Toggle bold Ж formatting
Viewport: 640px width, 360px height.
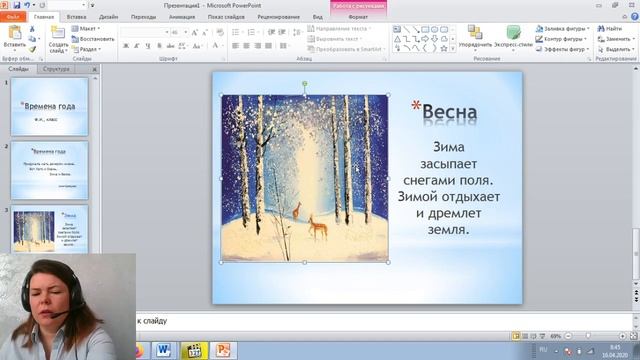pos(126,46)
